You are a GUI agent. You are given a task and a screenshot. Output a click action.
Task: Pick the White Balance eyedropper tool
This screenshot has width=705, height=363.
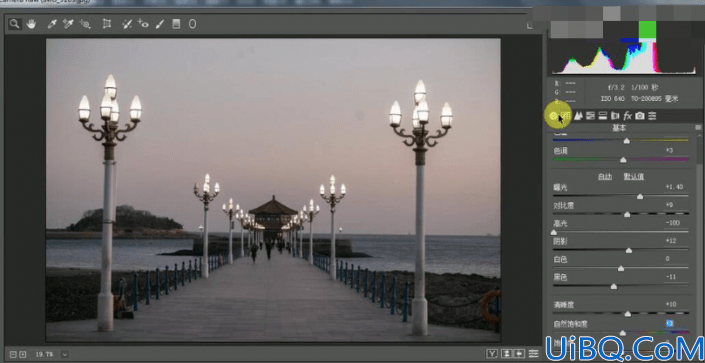pyautogui.click(x=52, y=24)
